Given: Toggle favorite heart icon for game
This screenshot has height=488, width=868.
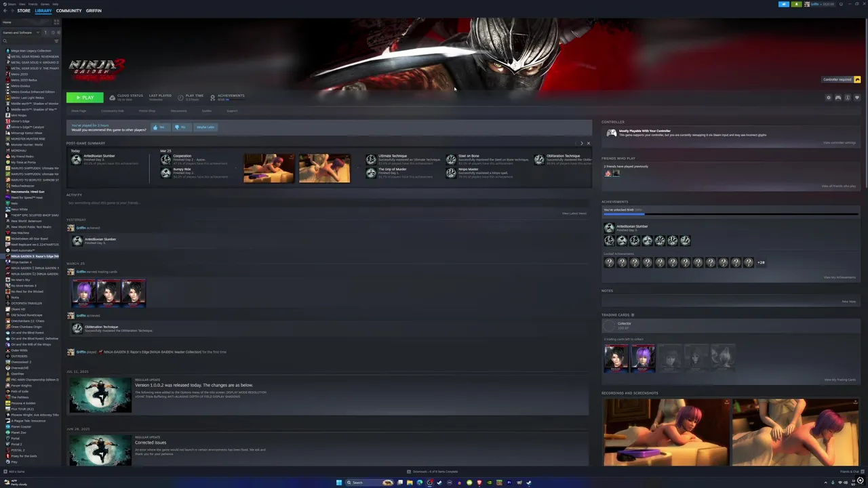Looking at the screenshot, I should tap(857, 98).
